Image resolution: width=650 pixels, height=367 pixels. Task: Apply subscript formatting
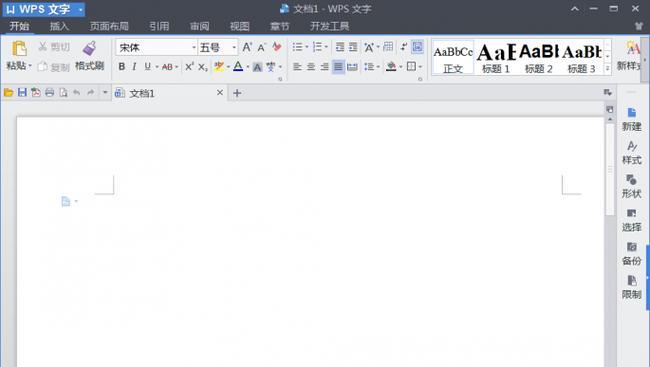pos(203,67)
